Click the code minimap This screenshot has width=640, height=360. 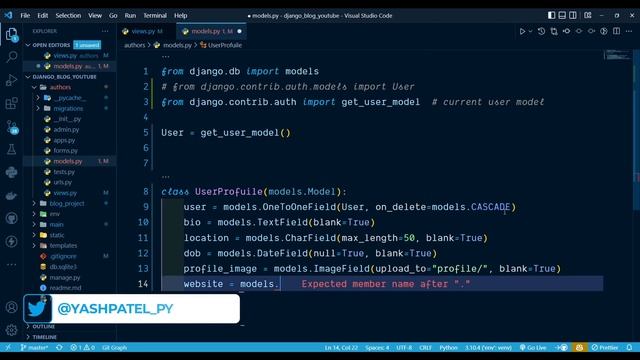pos(618,55)
